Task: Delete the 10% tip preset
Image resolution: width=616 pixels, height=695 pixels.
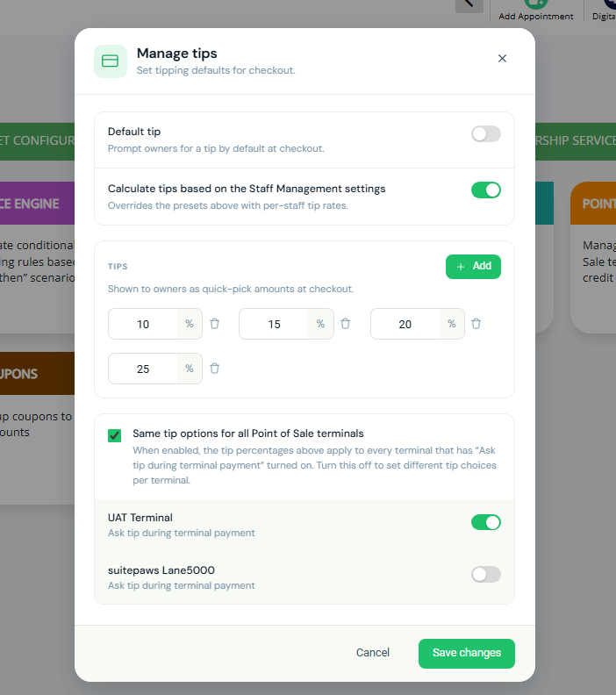Action: pos(214,324)
